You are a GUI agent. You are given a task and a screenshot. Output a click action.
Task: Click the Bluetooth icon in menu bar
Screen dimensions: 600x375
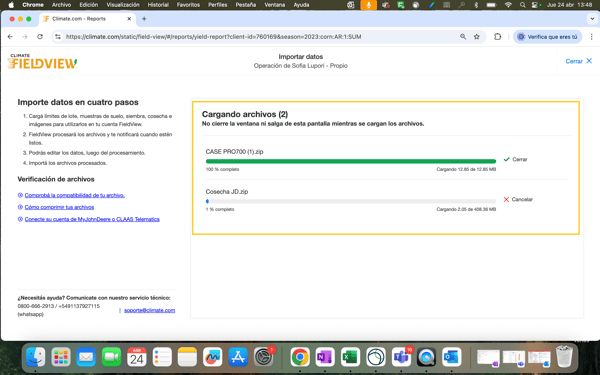coord(476,5)
